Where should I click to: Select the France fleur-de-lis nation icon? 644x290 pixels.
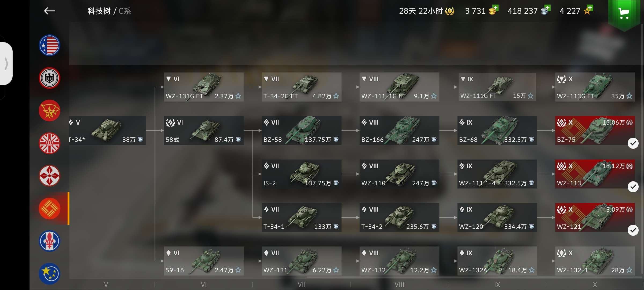click(50, 241)
